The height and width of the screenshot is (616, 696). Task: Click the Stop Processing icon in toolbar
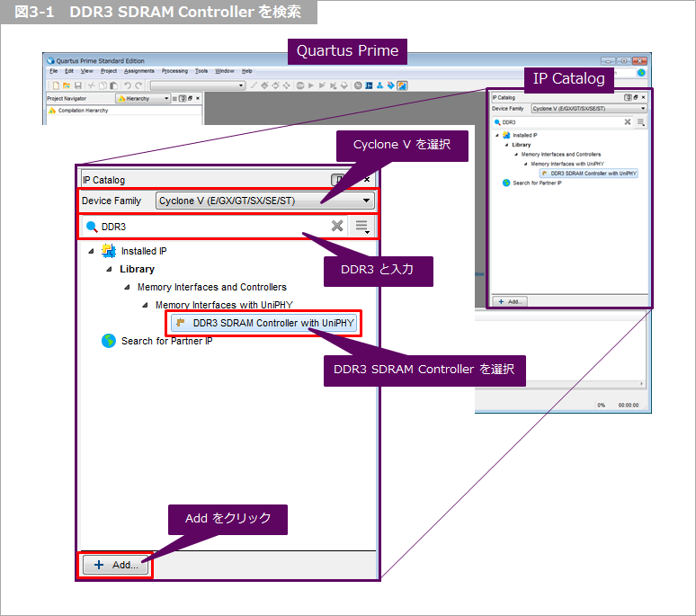coord(300,85)
